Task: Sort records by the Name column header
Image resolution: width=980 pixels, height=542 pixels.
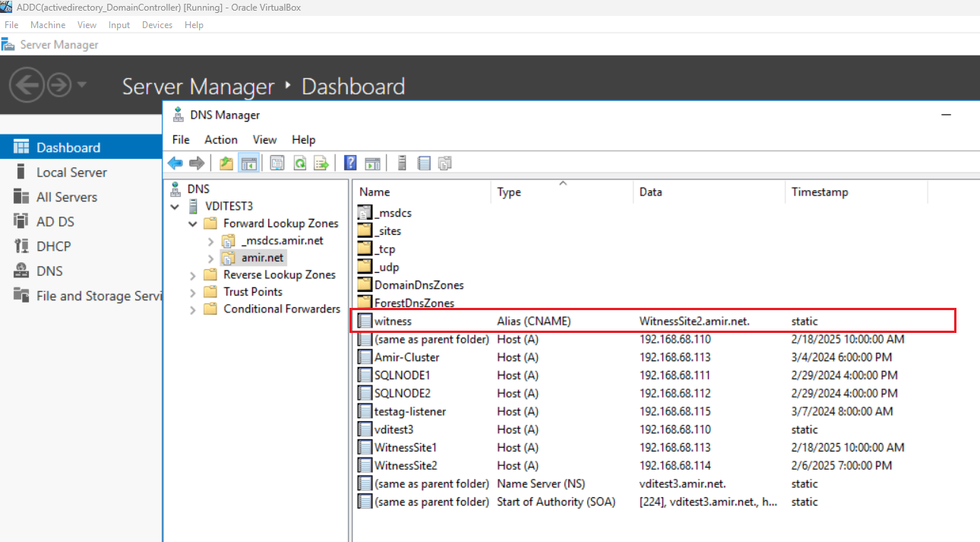Action: (422, 192)
